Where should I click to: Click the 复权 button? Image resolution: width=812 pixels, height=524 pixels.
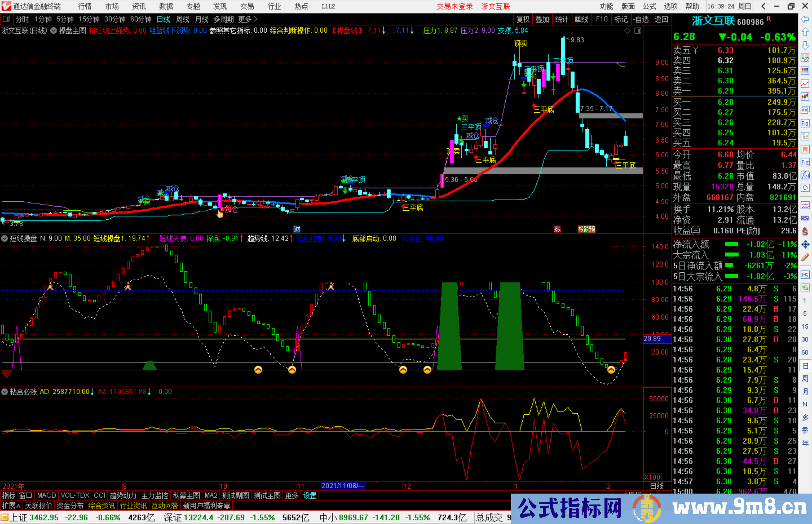523,19
